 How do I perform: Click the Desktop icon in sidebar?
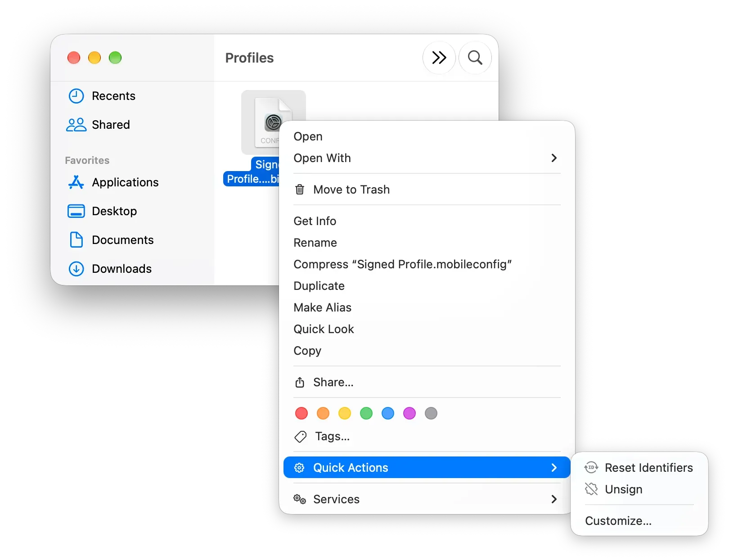76,211
